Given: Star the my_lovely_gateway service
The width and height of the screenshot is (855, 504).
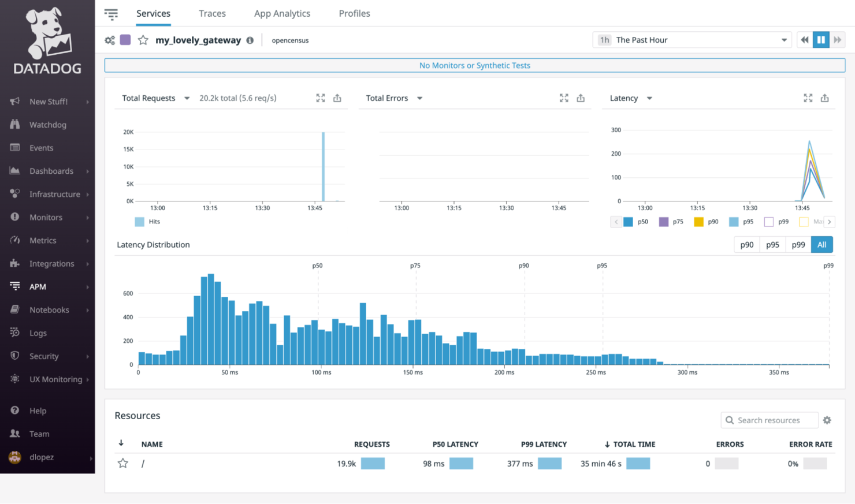Looking at the screenshot, I should click(x=143, y=40).
